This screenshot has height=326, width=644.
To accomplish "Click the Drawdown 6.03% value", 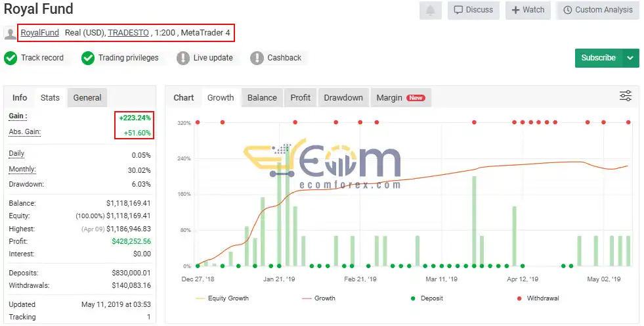I will pos(141,184).
